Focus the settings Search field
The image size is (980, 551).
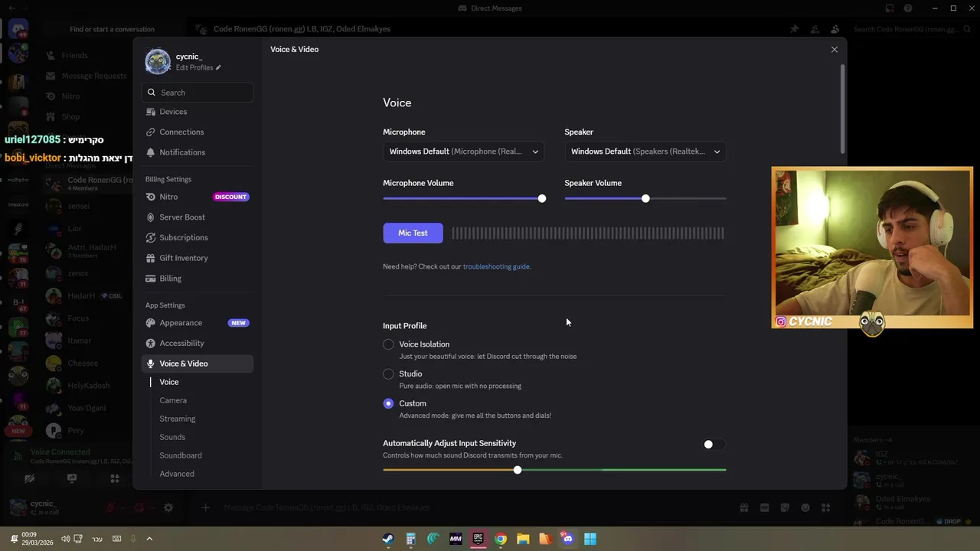[198, 93]
